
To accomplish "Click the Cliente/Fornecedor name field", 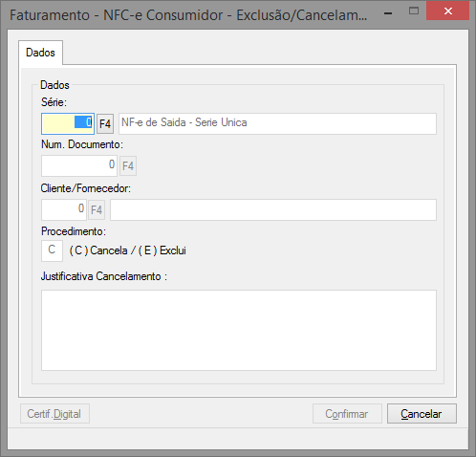I will pos(273,209).
